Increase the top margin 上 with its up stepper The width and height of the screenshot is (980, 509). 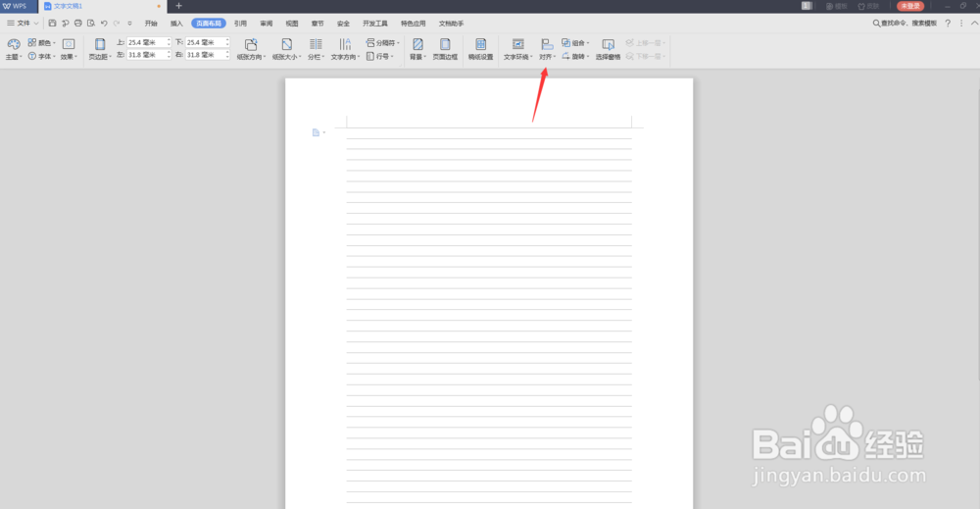pyautogui.click(x=169, y=40)
